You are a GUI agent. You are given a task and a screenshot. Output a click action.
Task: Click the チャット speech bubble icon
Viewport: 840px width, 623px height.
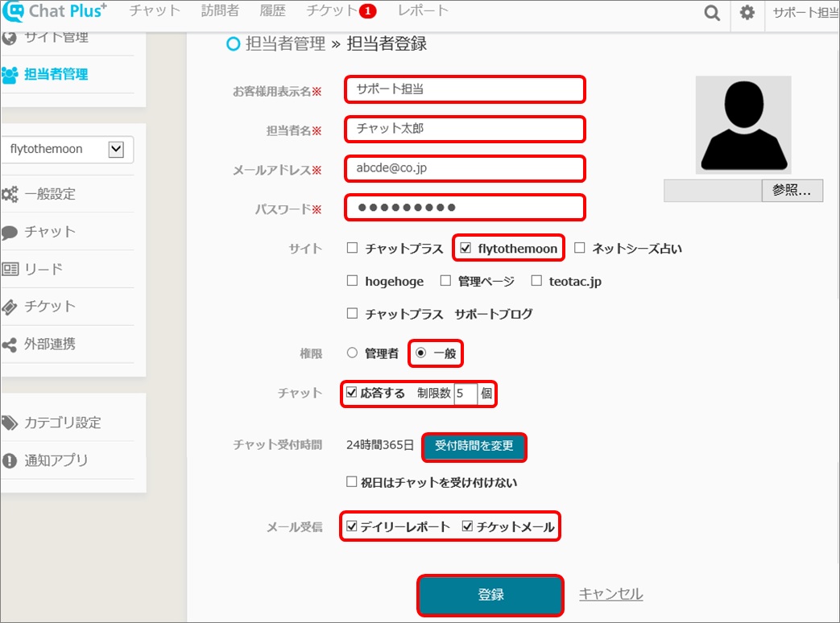click(10, 233)
